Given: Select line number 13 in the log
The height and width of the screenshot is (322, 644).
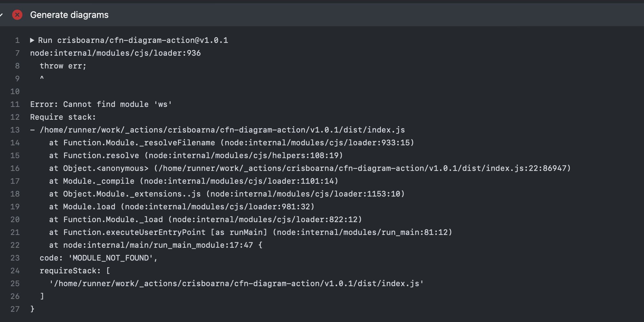Looking at the screenshot, I should (x=15, y=130).
